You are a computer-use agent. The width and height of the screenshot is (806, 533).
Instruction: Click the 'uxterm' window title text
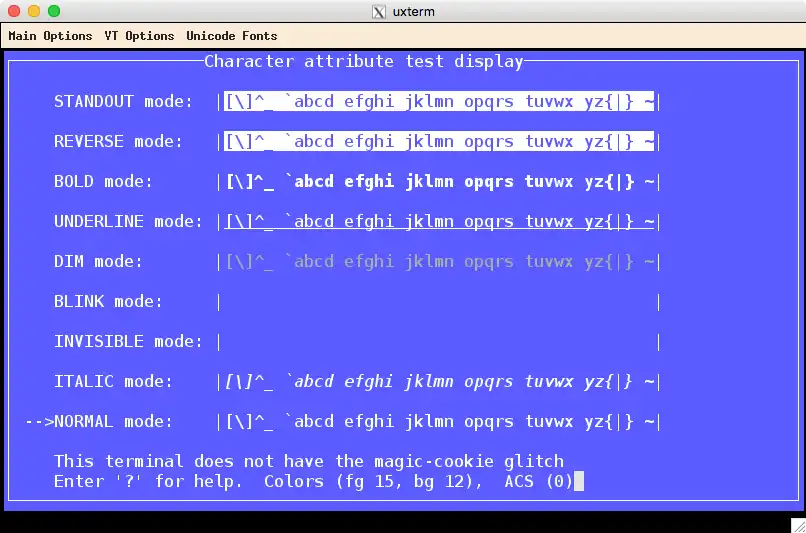pos(414,12)
